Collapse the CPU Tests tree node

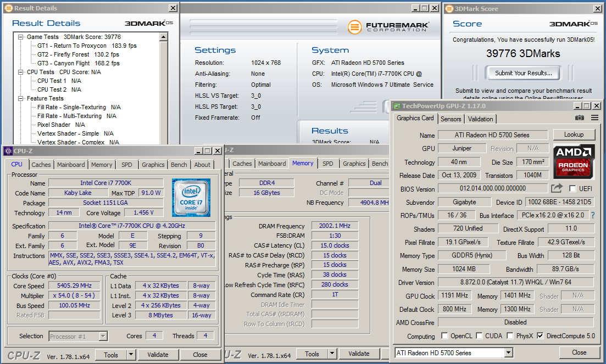coord(20,72)
